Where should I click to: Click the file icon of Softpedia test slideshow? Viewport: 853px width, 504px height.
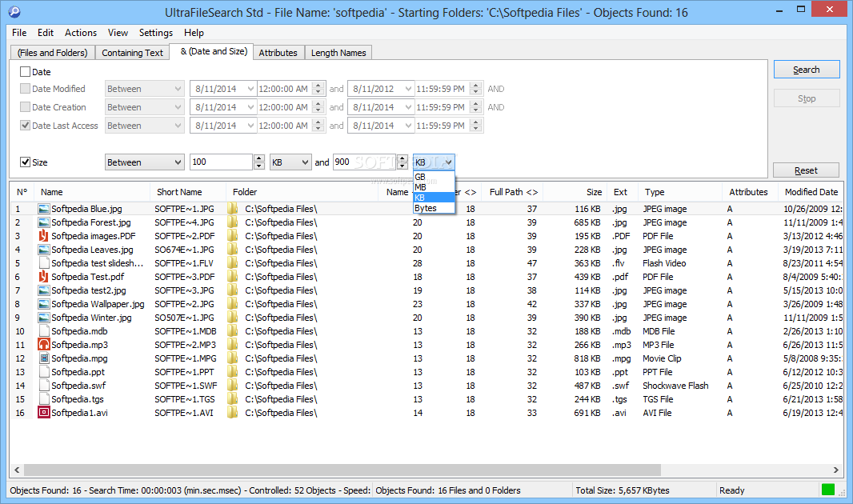(43, 263)
